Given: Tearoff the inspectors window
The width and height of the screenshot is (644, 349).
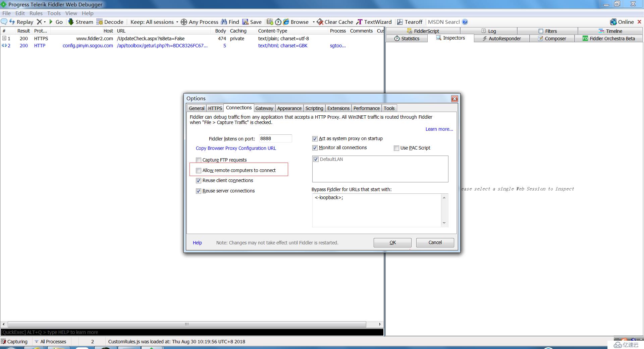Looking at the screenshot, I should (x=410, y=22).
